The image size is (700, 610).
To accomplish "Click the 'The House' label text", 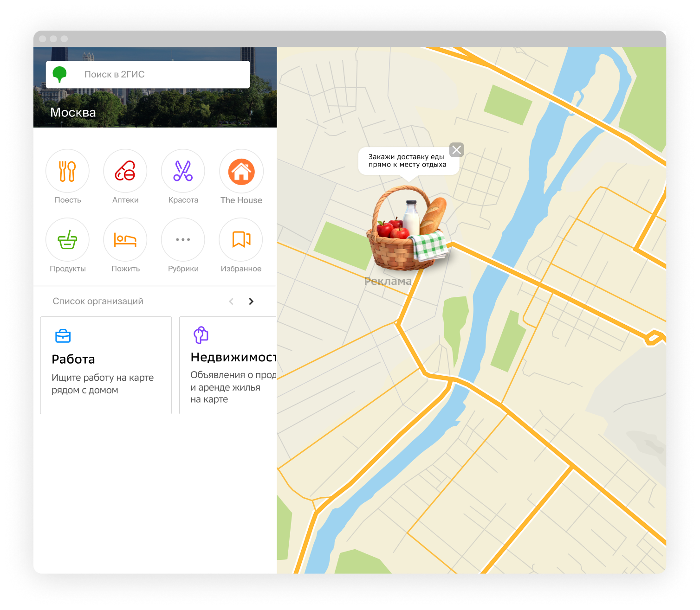I will 241,200.
